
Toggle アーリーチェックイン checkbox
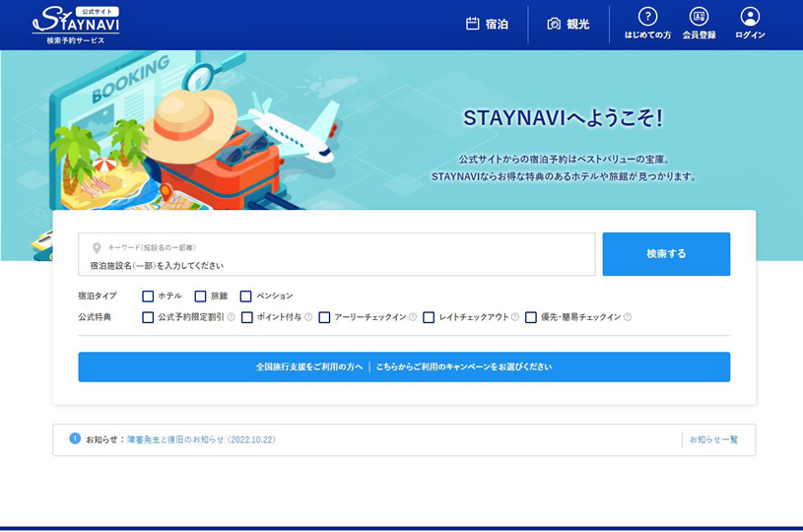click(x=324, y=317)
